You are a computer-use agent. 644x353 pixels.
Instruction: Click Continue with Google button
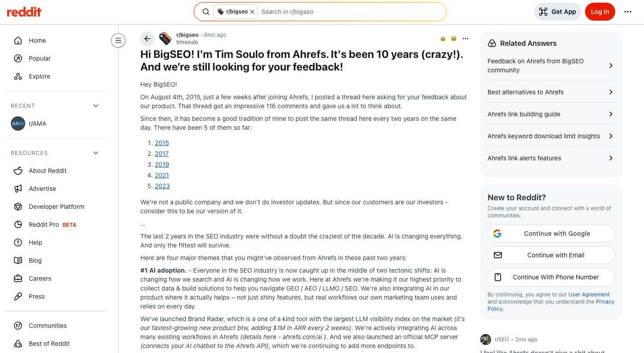pos(551,234)
